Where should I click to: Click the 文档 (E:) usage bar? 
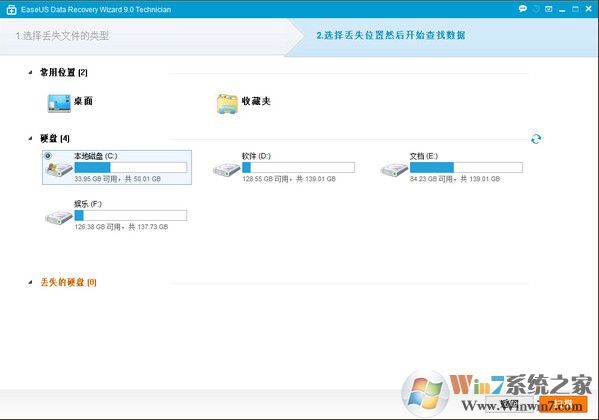click(x=466, y=167)
